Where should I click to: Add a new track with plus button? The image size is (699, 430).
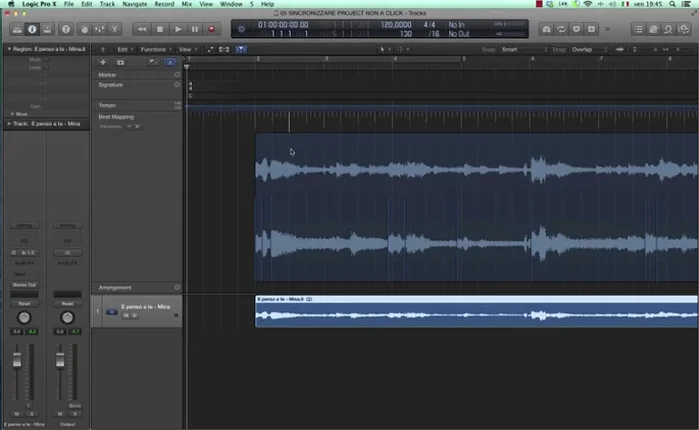point(103,62)
